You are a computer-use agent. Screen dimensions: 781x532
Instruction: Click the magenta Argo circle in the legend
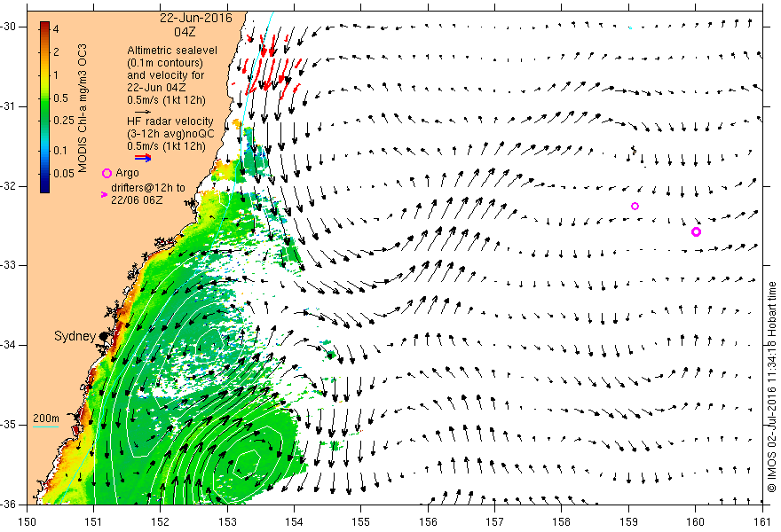point(106,173)
